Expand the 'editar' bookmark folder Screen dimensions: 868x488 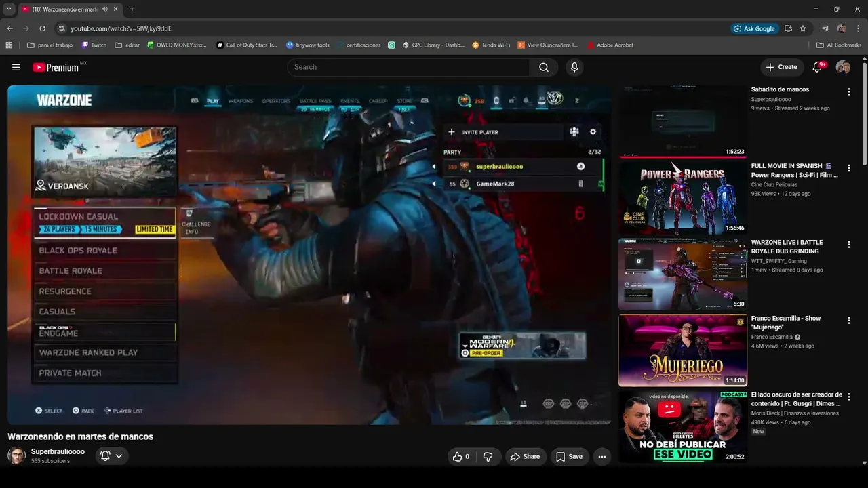pyautogui.click(x=127, y=45)
